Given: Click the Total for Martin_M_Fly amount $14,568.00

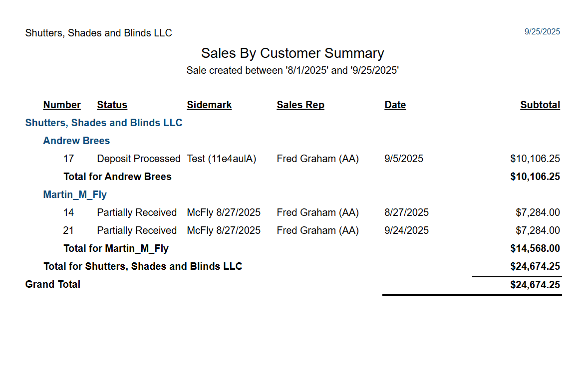Looking at the screenshot, I should pyautogui.click(x=535, y=249).
